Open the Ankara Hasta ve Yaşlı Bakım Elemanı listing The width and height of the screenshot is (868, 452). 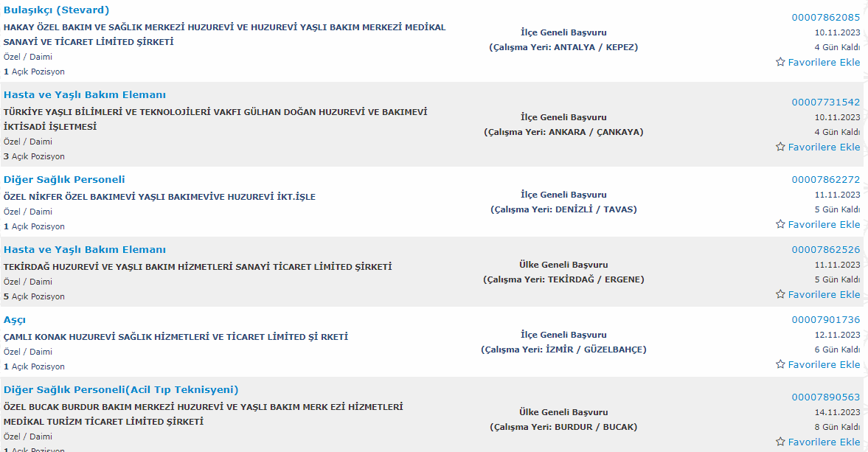coord(85,94)
